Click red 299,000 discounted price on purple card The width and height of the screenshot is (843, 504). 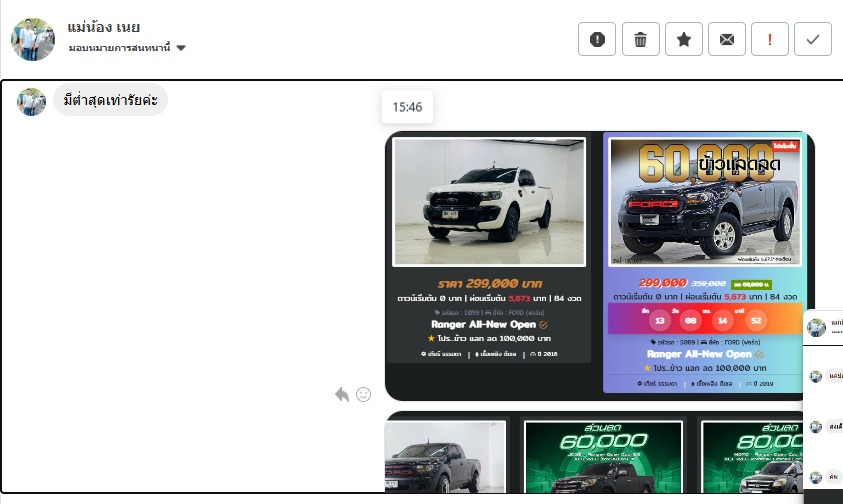(x=662, y=283)
